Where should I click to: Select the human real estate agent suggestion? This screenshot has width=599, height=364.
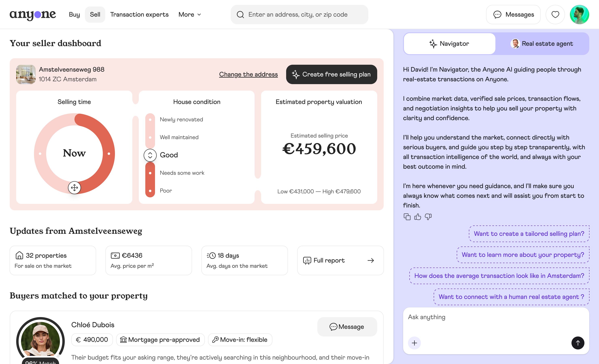click(x=512, y=297)
